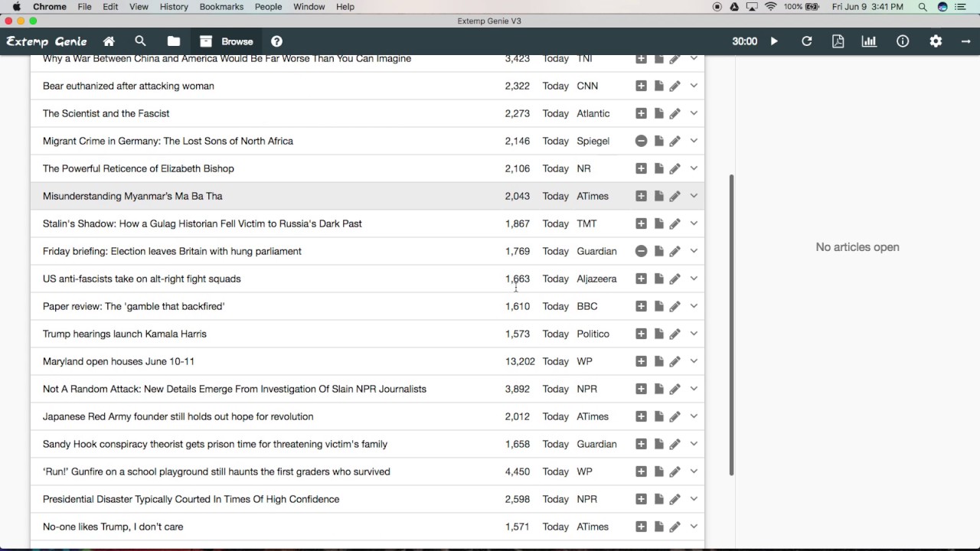Viewport: 980px width, 551px height.
Task: Open the help question mark icon
Action: 276,41
